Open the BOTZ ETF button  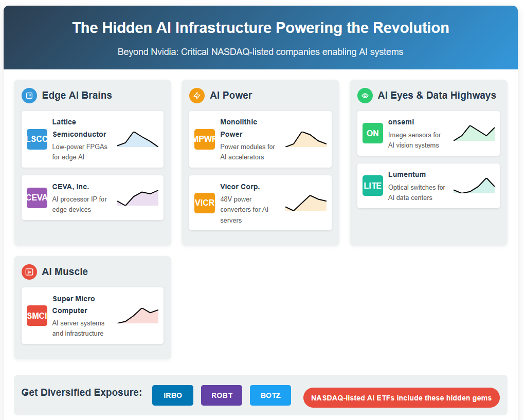[x=270, y=395]
